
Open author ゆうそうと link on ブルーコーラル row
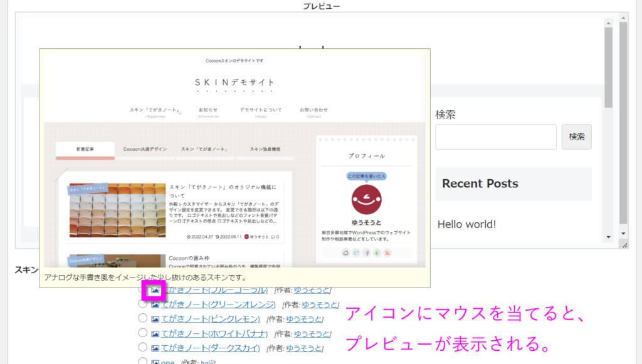(312, 290)
